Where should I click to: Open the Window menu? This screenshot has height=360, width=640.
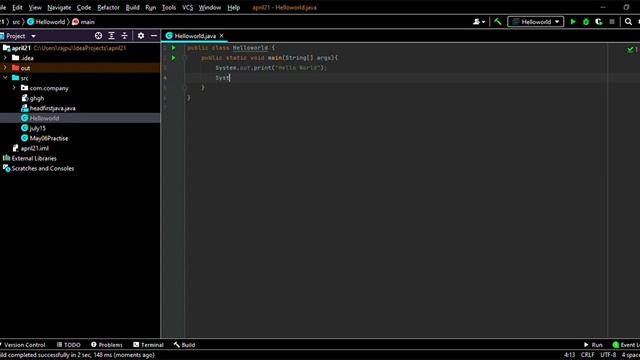pos(210,7)
